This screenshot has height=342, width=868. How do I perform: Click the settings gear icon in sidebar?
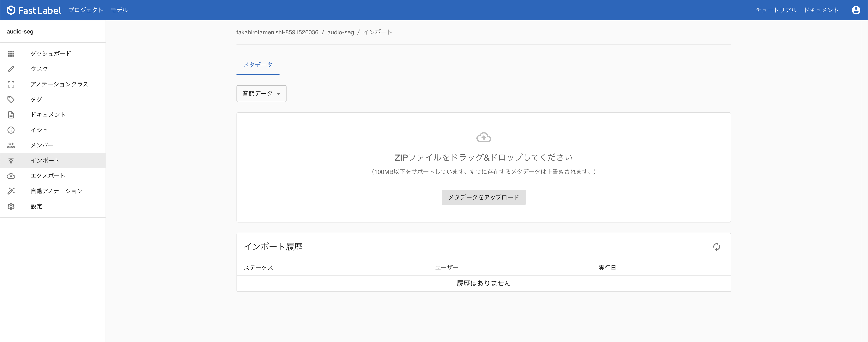click(11, 206)
